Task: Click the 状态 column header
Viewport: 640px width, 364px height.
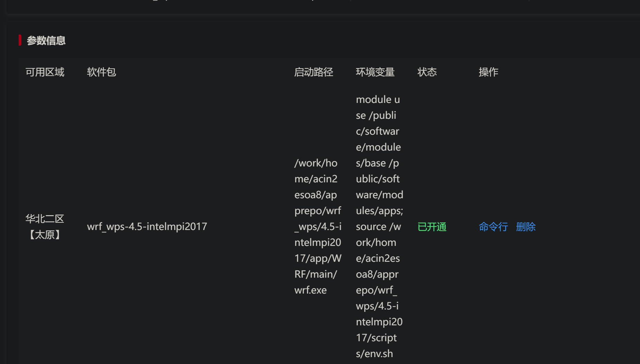Action: click(427, 72)
